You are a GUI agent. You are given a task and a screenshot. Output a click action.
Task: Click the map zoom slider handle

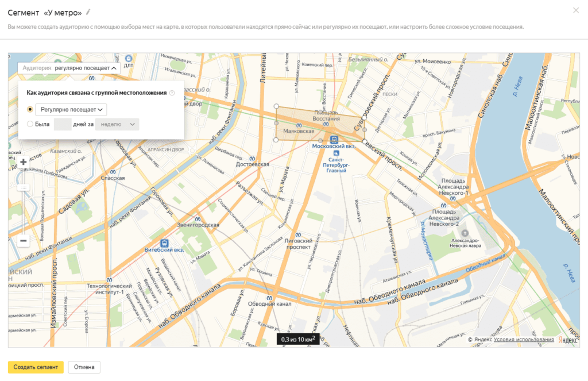click(23, 187)
